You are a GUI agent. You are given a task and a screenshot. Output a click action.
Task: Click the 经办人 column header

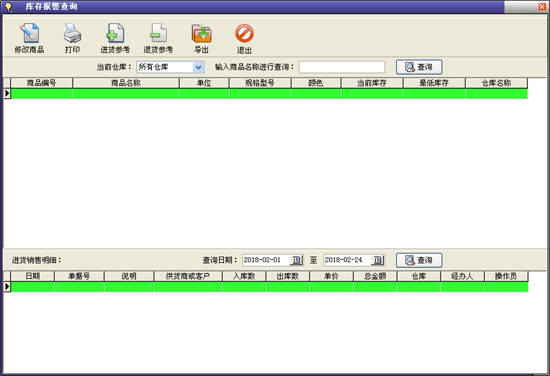click(462, 276)
